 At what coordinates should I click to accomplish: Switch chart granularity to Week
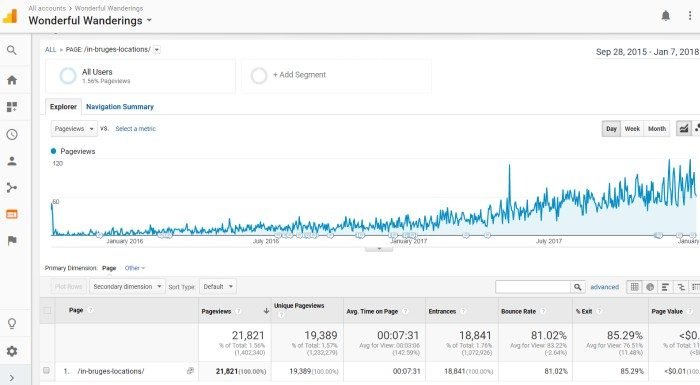click(x=632, y=129)
